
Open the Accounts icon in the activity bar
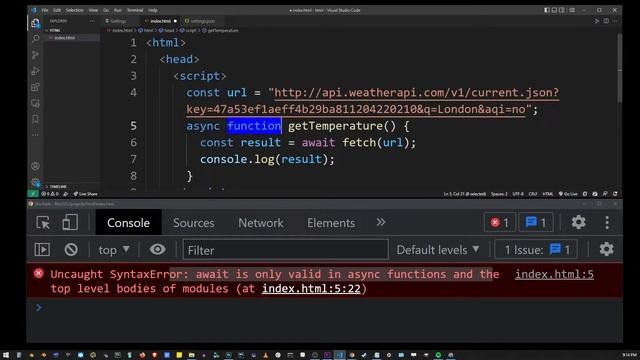click(36, 166)
